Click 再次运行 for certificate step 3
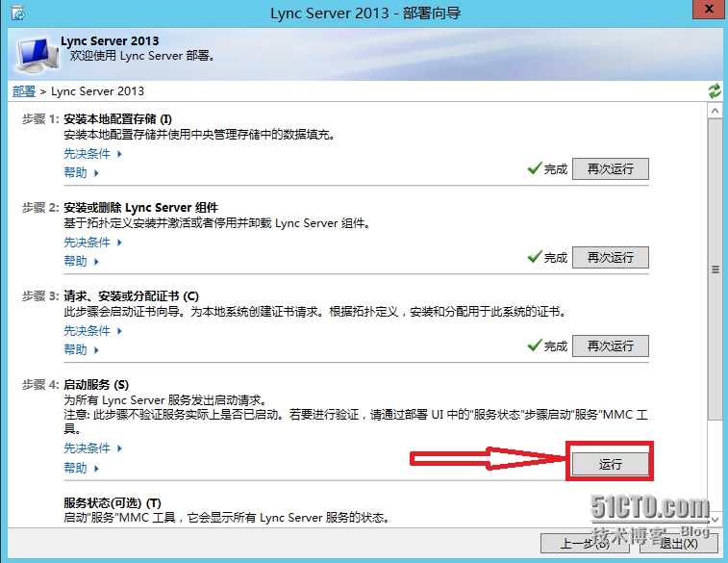 point(610,345)
